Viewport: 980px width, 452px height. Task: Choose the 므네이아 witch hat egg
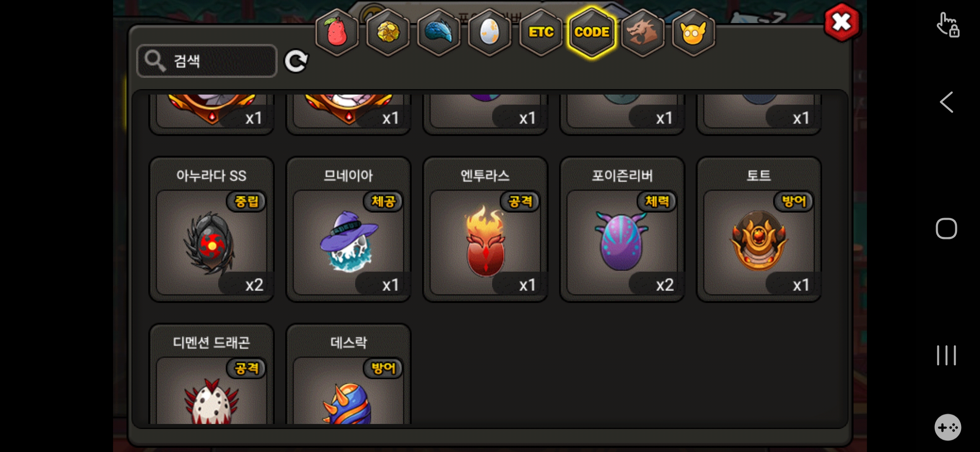348,229
